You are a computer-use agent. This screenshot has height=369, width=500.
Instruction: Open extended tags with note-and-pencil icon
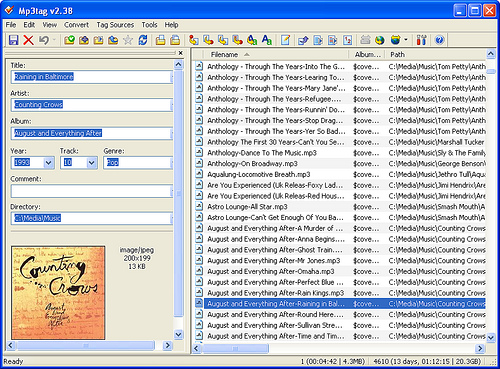tap(285, 40)
